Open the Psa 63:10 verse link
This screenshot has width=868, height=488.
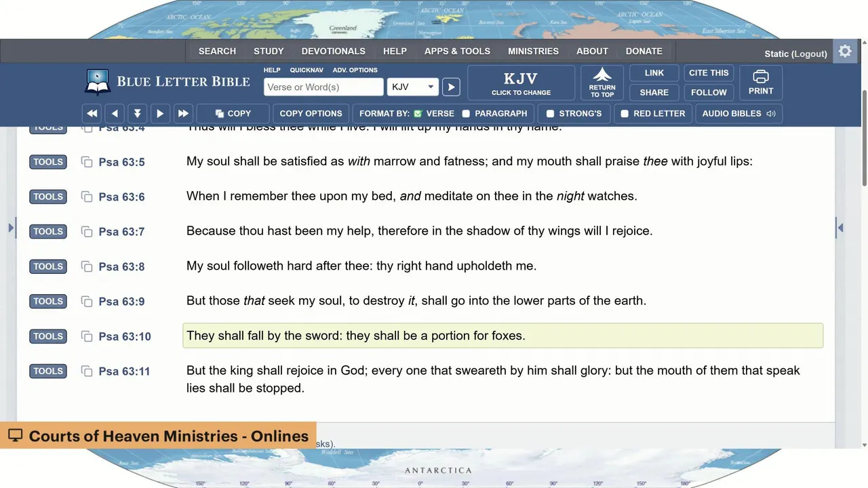tap(125, 336)
